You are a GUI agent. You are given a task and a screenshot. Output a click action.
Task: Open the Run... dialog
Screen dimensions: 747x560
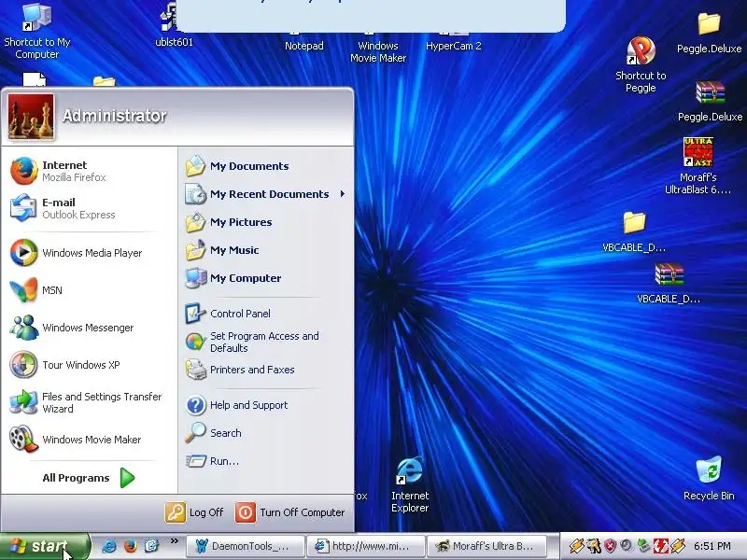265,461
